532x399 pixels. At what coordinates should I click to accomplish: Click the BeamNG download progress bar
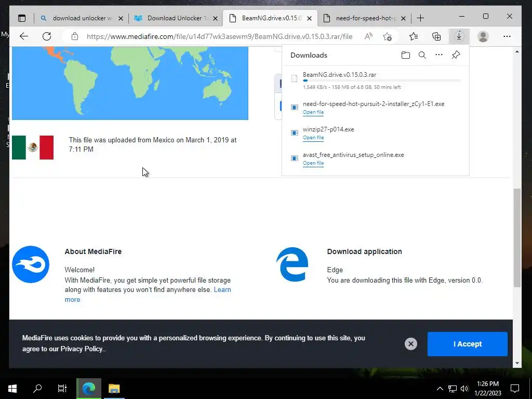point(382,81)
